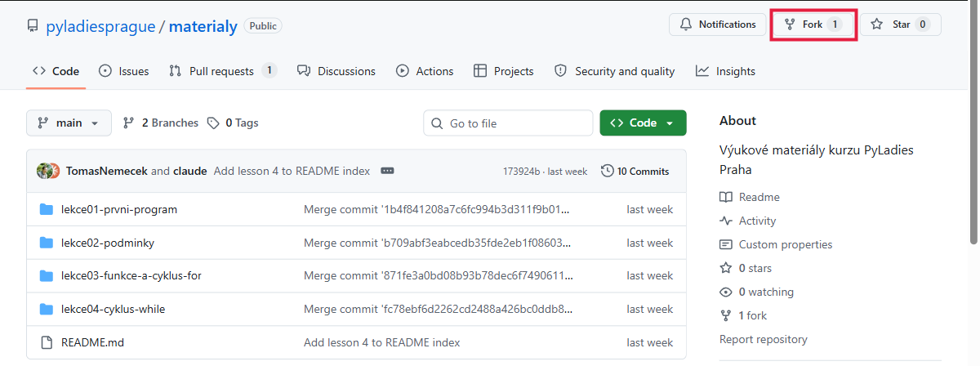980x366 pixels.
Task: View the 10 Commits history
Action: (x=635, y=171)
